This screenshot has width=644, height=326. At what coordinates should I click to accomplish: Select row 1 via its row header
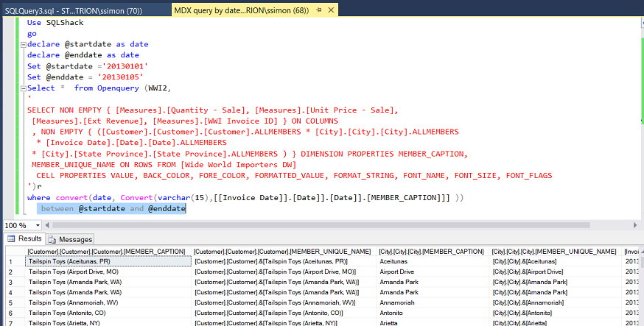pos(11,261)
